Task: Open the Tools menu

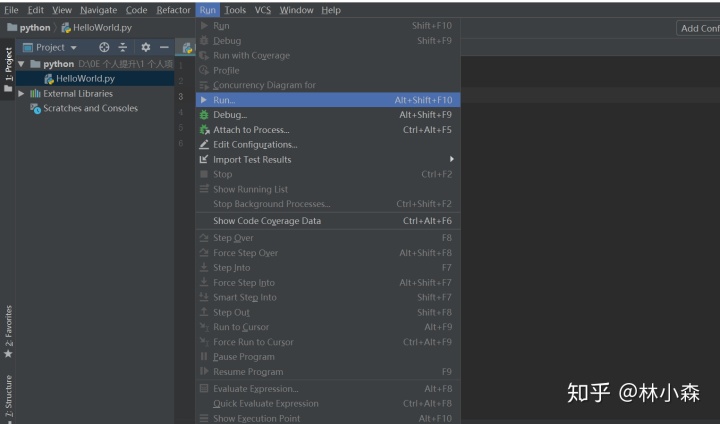Action: click(235, 10)
